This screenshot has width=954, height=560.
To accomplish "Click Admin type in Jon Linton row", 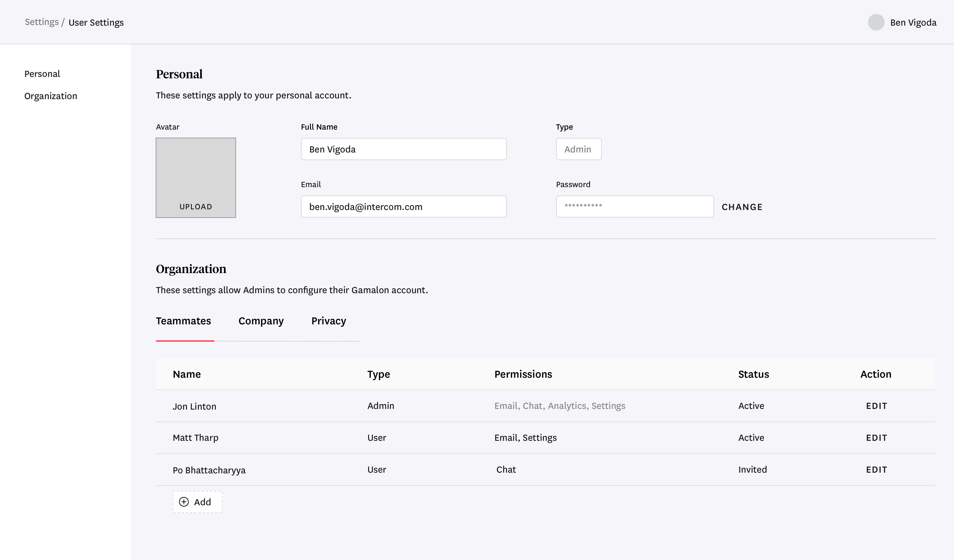I will pos(380,406).
